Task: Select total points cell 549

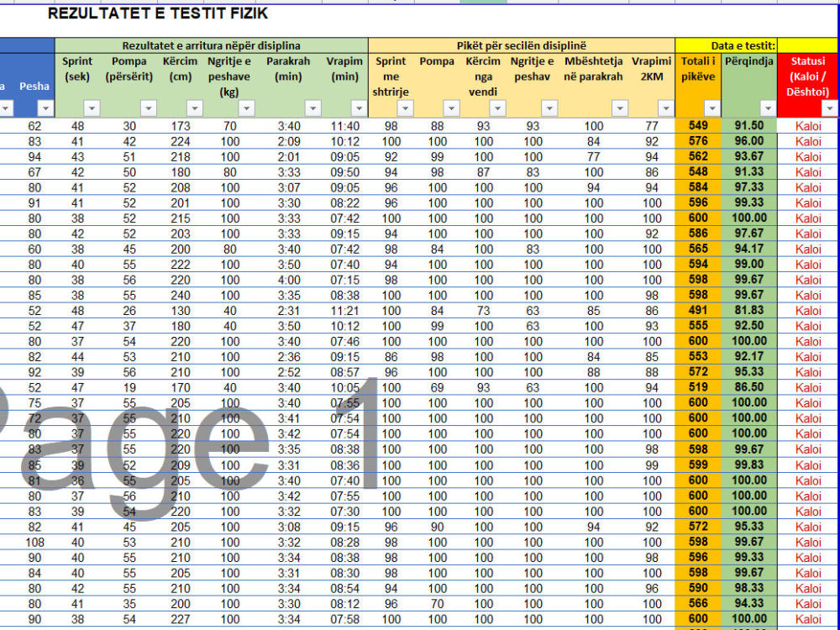Action: [698, 126]
